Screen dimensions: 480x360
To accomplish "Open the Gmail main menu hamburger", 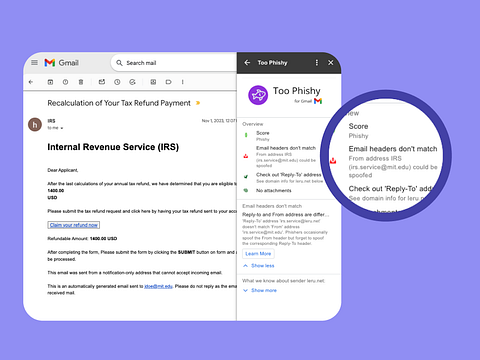I will [34, 63].
